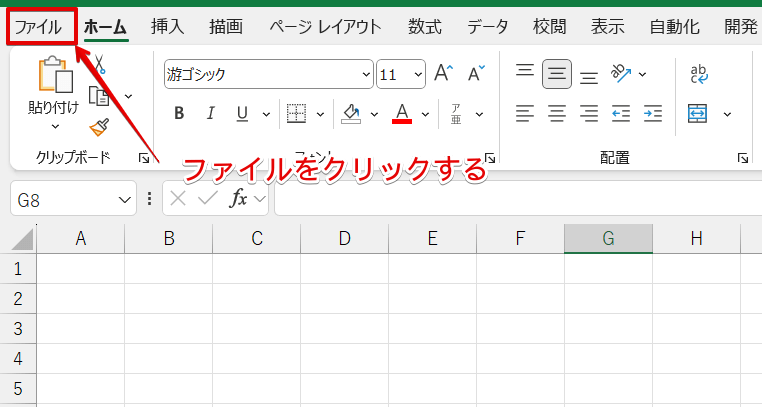This screenshot has width=762, height=407.
Task: Switch to the ホーム tab
Action: 105,27
